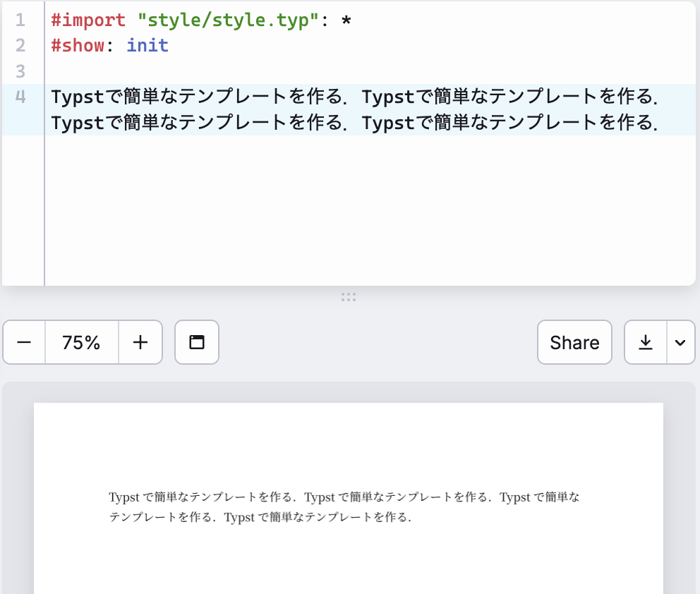Image resolution: width=700 pixels, height=594 pixels.
Task: Click the zoom in plus icon
Action: [x=140, y=342]
